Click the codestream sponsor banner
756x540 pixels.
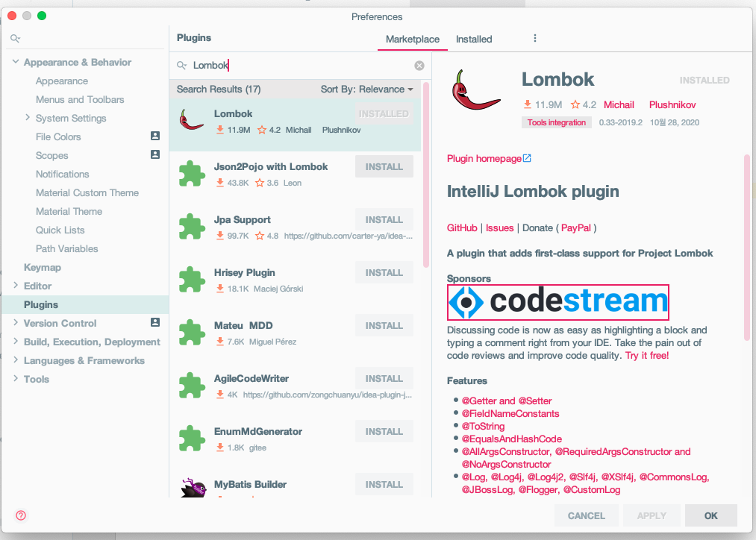557,302
